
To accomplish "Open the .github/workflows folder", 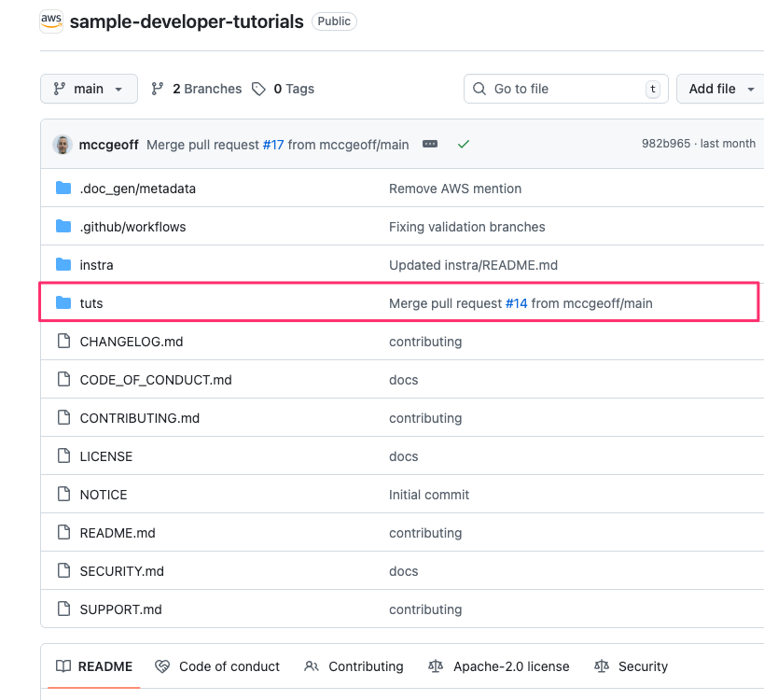I will coord(133,227).
